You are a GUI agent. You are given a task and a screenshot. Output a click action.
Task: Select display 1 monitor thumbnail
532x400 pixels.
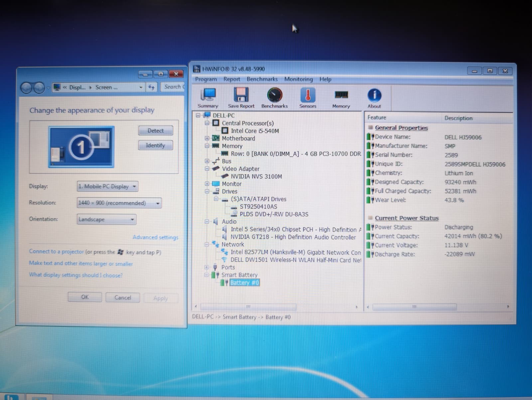click(x=81, y=147)
